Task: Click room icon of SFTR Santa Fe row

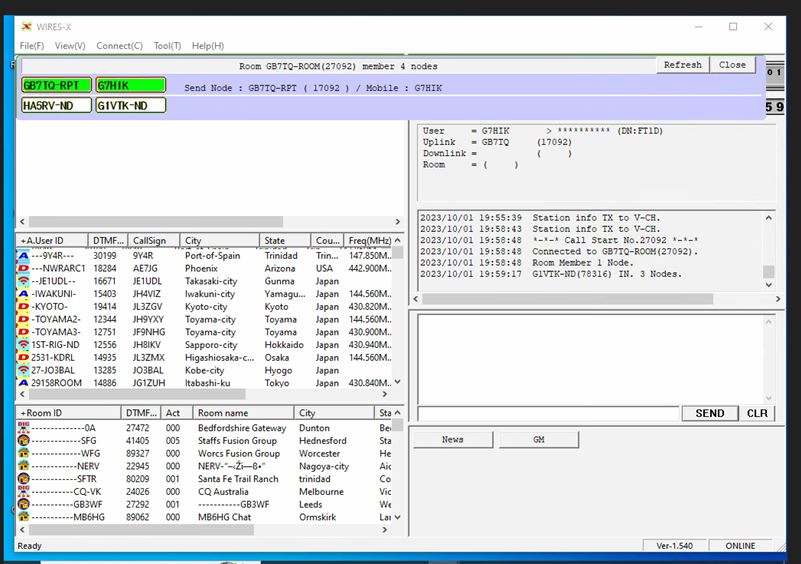Action: pyautogui.click(x=23, y=479)
